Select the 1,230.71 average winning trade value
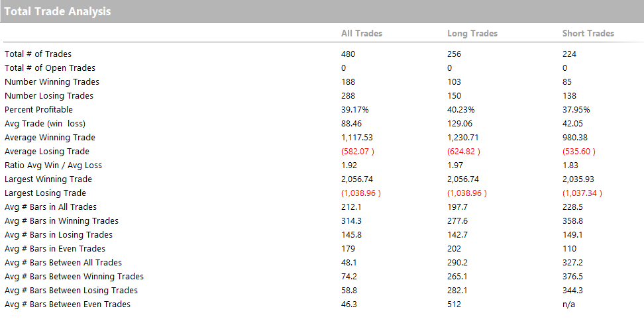Image resolution: width=644 pixels, height=327 pixels. 462,138
